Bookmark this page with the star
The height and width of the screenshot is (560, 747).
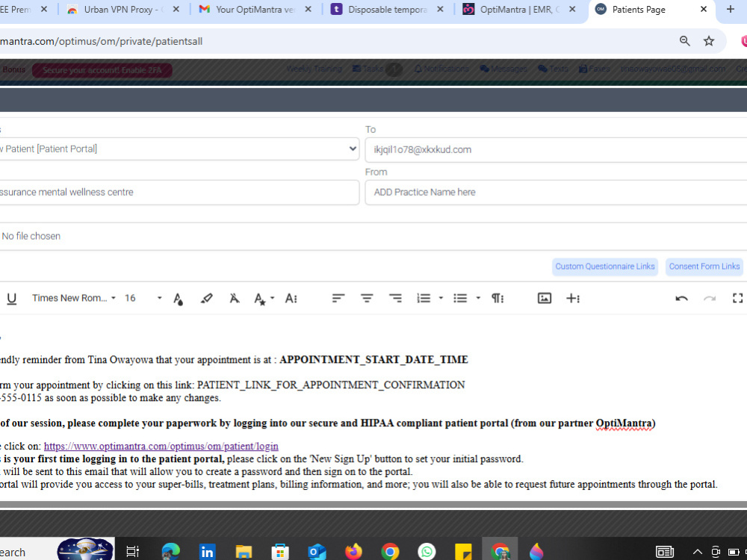(709, 41)
